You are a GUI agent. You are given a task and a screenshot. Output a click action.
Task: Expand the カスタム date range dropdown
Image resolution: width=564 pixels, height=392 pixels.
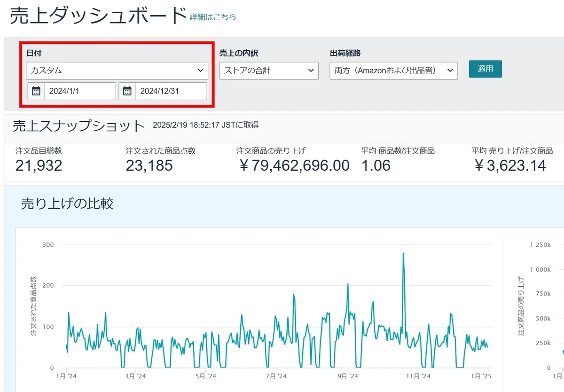[117, 71]
